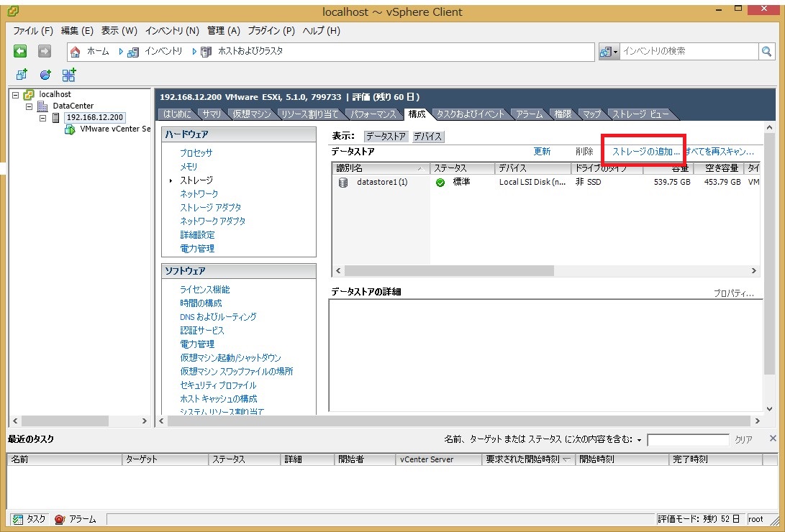Click the home house icon in breadcrumb
This screenshot has width=785, height=532.
[75, 52]
